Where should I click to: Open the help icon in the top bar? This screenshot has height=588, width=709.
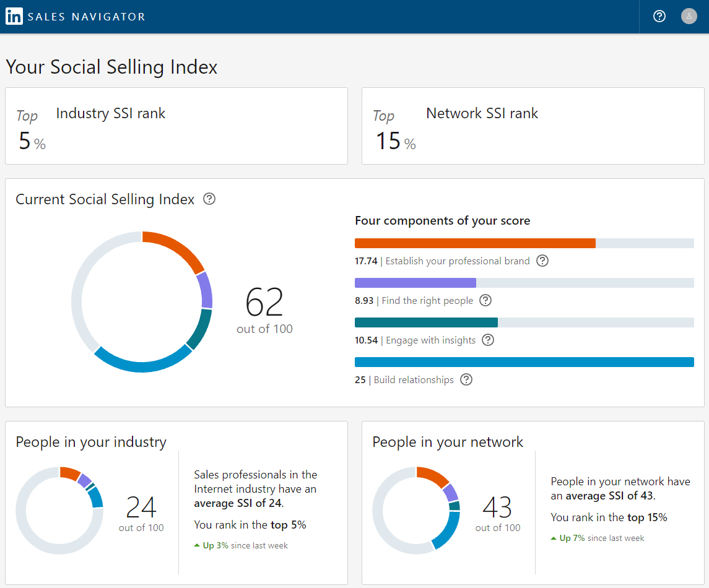pos(659,16)
